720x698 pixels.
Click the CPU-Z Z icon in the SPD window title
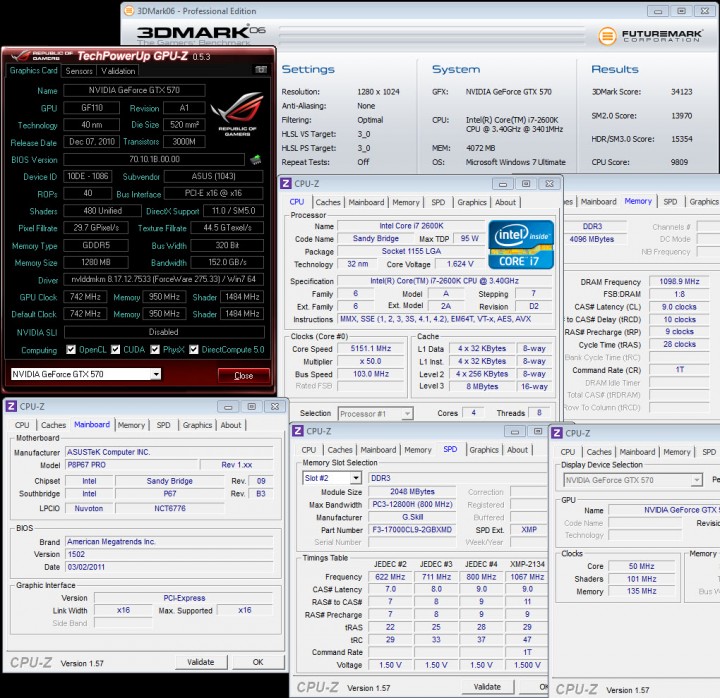pyautogui.click(x=298, y=431)
